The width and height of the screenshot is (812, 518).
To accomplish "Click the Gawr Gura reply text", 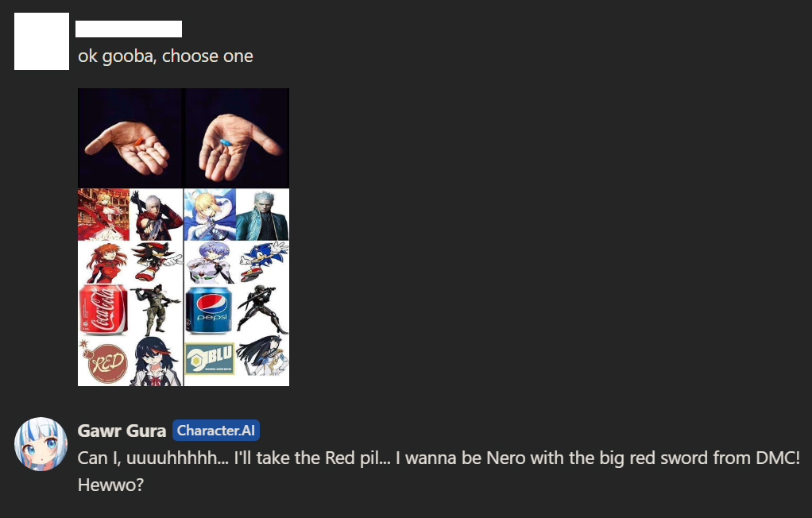I will 439,471.
